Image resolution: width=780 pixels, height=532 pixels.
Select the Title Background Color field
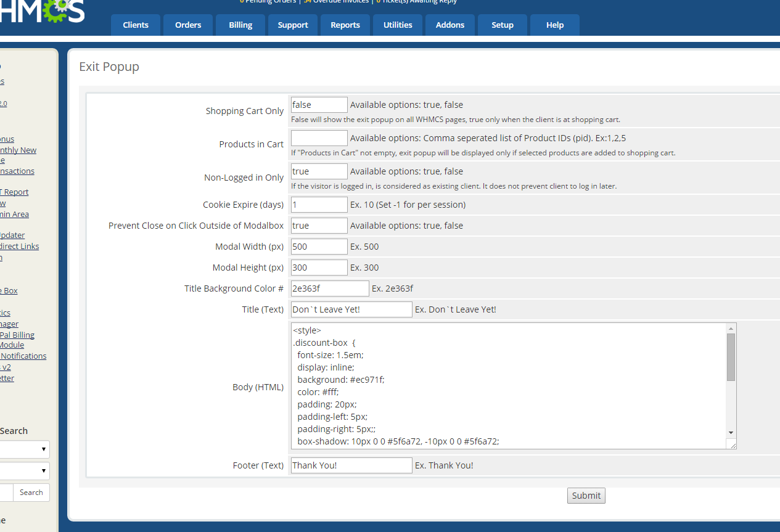329,289
